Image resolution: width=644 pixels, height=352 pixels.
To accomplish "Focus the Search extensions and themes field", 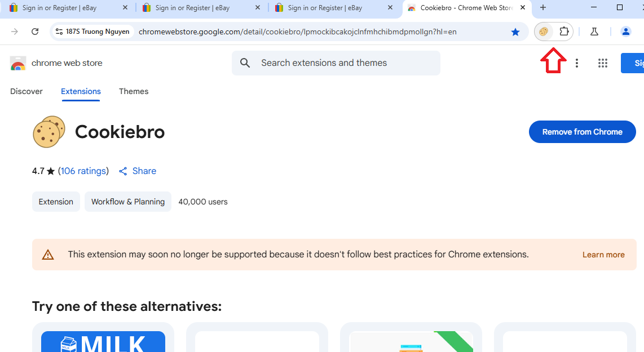I will [x=336, y=63].
